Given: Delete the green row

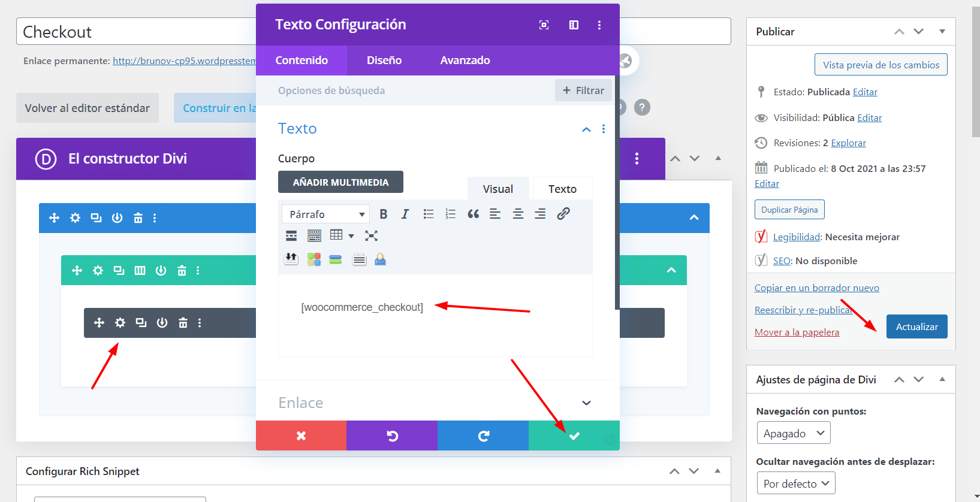Looking at the screenshot, I should click(x=182, y=271).
